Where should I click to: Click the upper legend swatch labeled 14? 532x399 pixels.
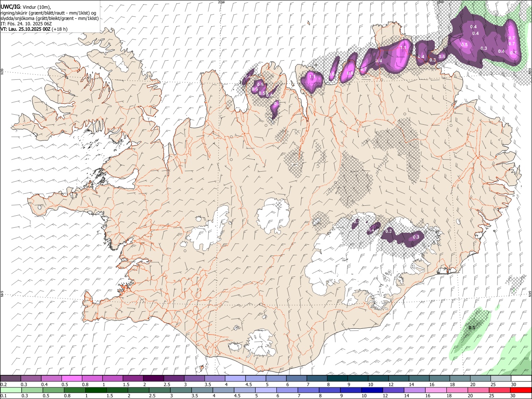click(x=419, y=379)
